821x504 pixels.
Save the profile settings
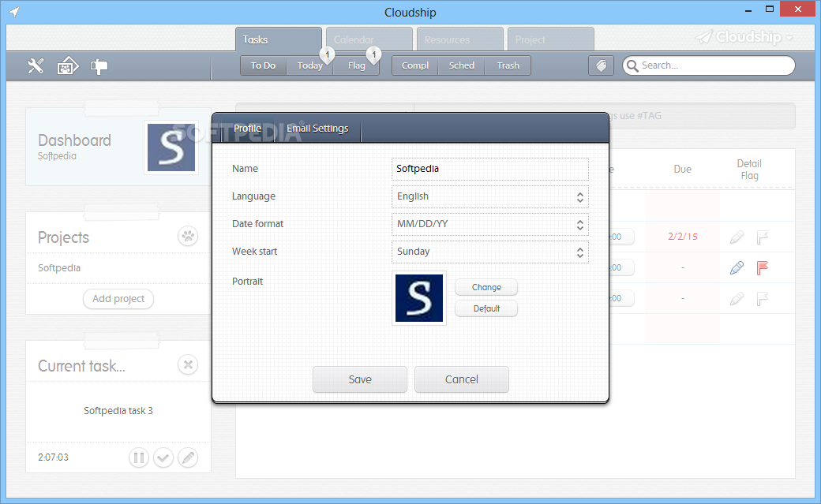360,379
